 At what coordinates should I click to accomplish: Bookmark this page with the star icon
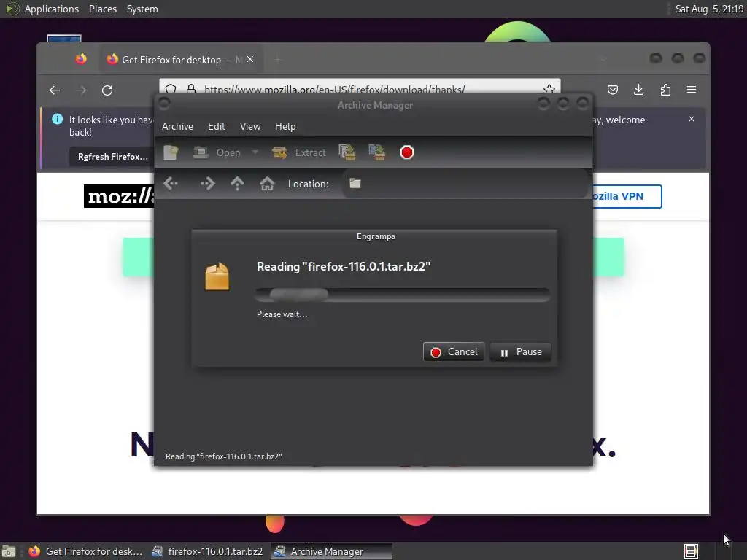[x=549, y=89]
